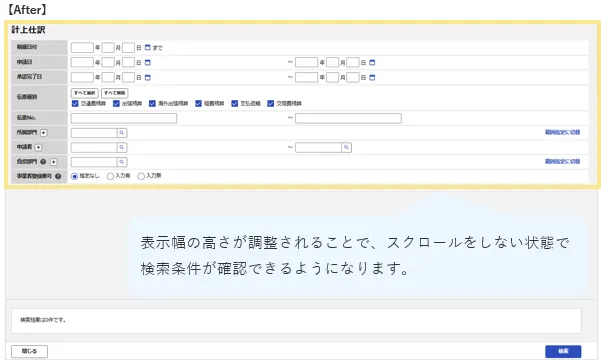Image resolution: width=601 pixels, height=361 pixels.
Task: Focus 伝票No. end input field
Action: pos(348,118)
